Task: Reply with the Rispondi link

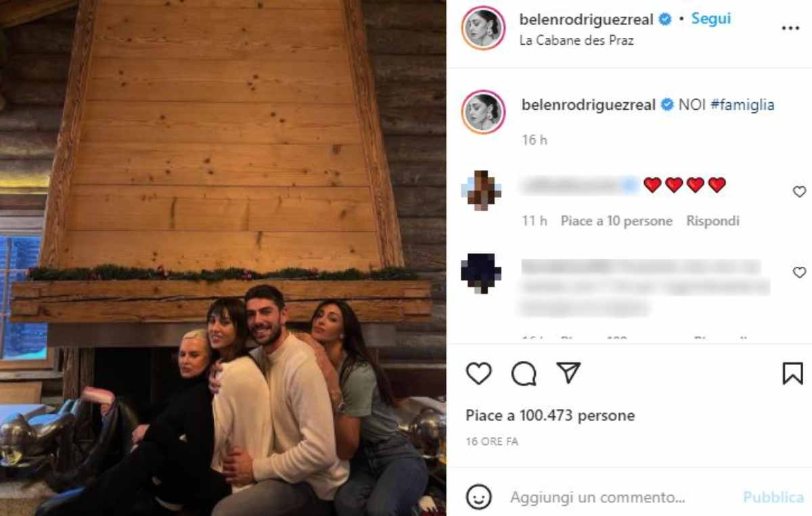Action: (x=712, y=220)
